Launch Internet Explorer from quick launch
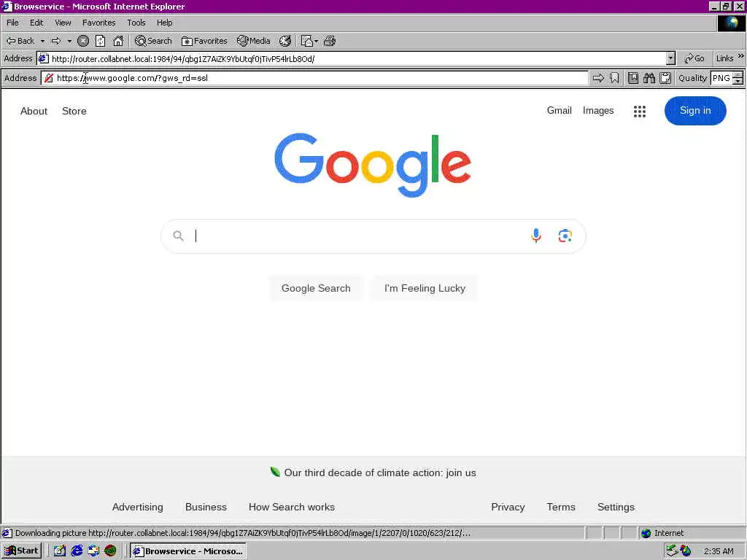Screen dimensions: 747x560 pyautogui.click(x=77, y=551)
